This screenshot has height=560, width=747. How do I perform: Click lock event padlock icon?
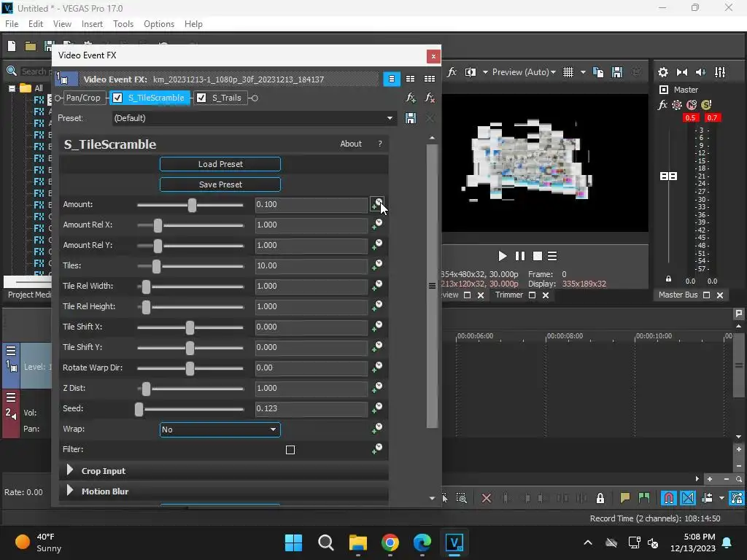(600, 498)
